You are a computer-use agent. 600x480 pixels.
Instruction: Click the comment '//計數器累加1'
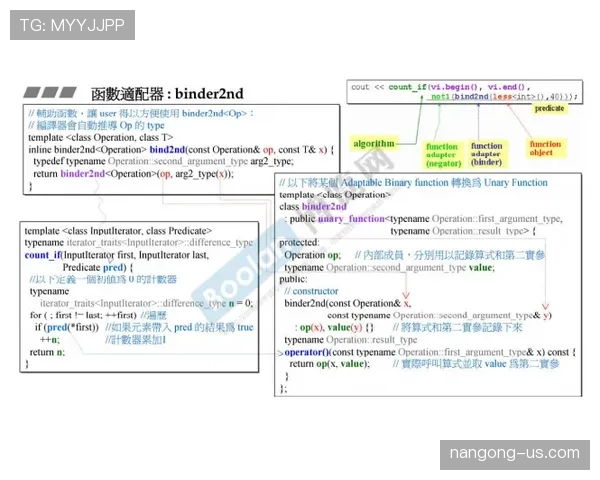135,340
